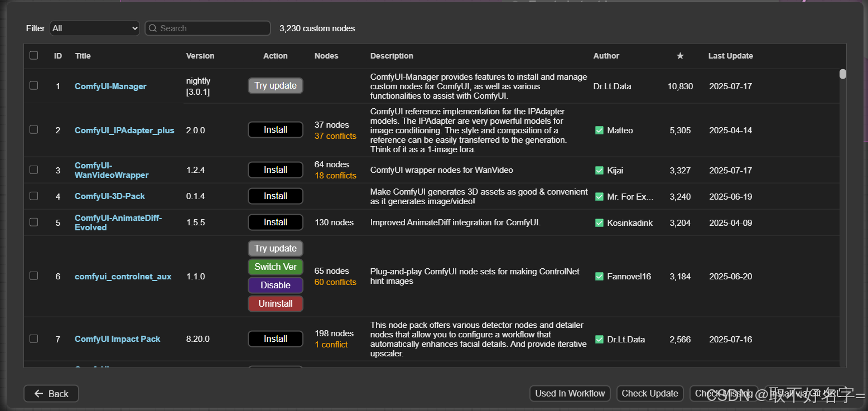Click the vertical scrollbar thumb
Image resolution: width=868 pixels, height=411 pixels.
[x=843, y=74]
